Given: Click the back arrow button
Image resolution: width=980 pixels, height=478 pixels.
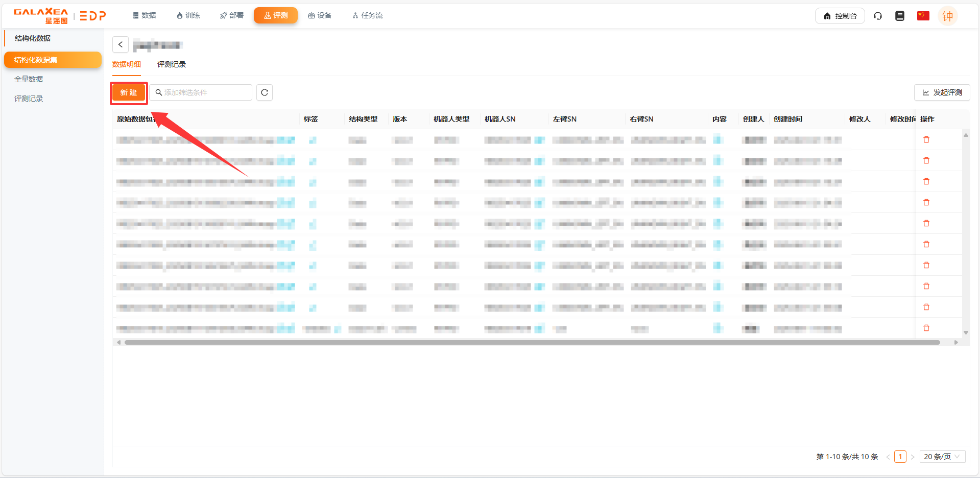Looking at the screenshot, I should coord(121,44).
